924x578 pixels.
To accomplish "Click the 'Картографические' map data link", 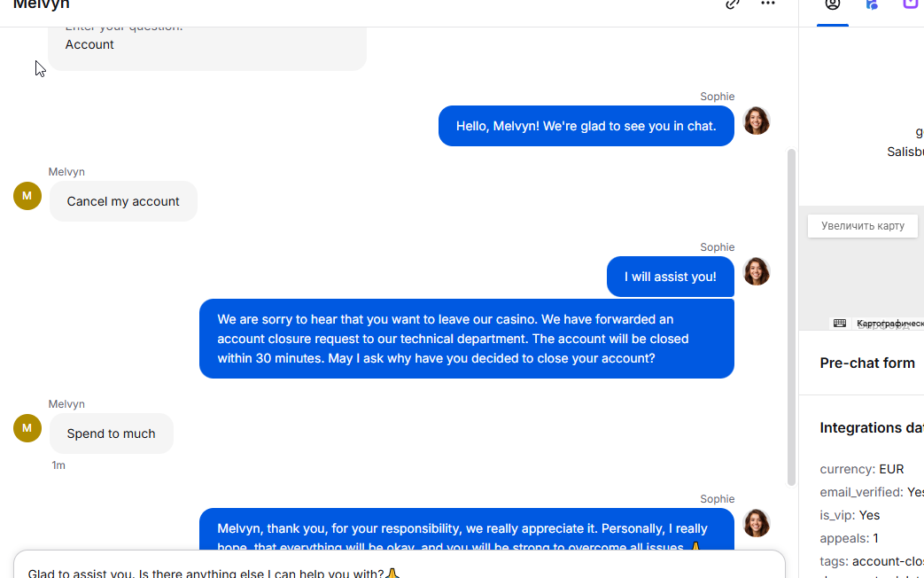I will click(x=889, y=324).
